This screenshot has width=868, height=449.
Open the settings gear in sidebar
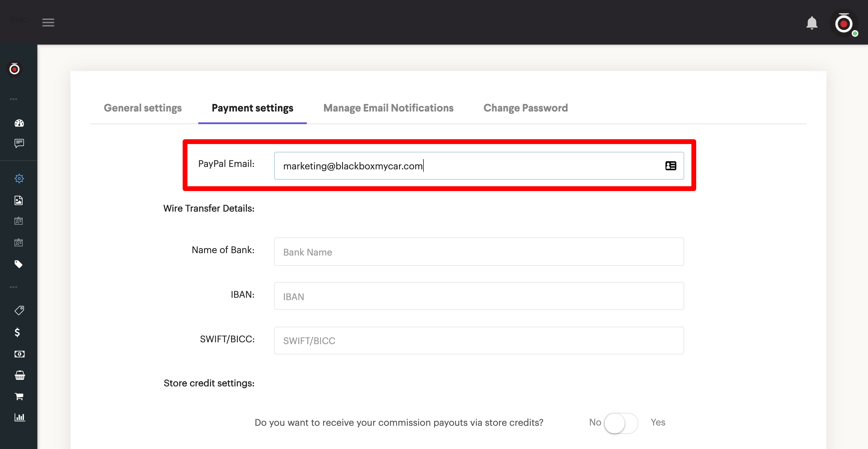pos(19,178)
